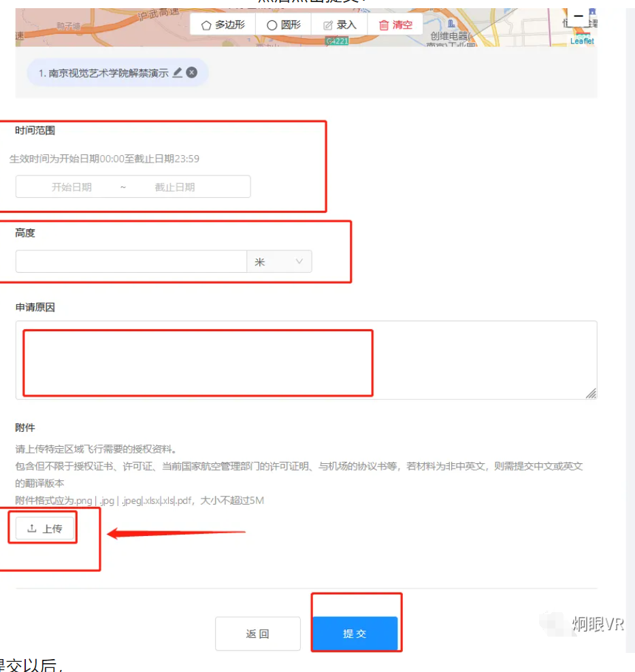This screenshot has width=635, height=672.
Task: Remove the 南京视觉艺术学院解禁演示 zone tag
Action: [x=192, y=73]
